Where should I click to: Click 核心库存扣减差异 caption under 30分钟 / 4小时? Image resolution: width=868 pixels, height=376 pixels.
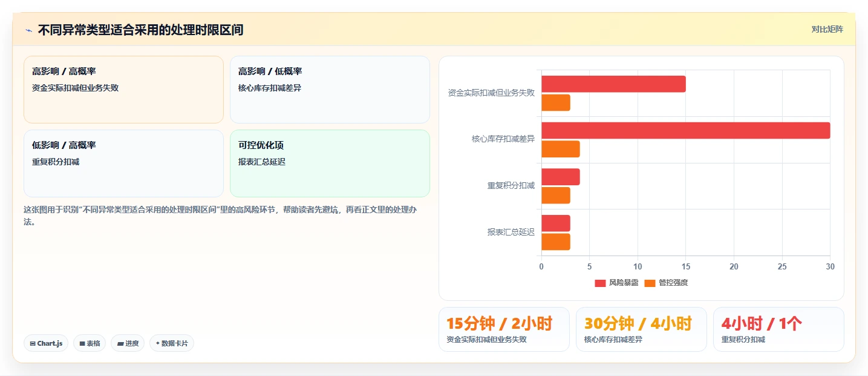pos(613,340)
